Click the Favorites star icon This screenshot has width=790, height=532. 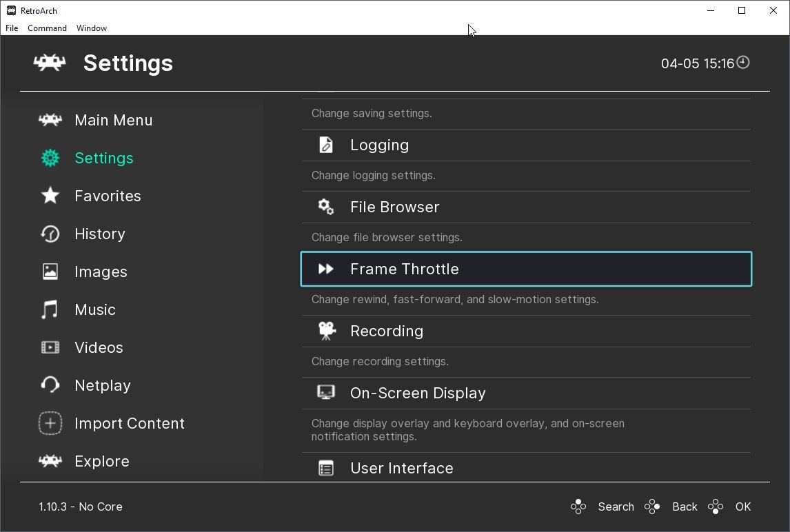pyautogui.click(x=50, y=196)
